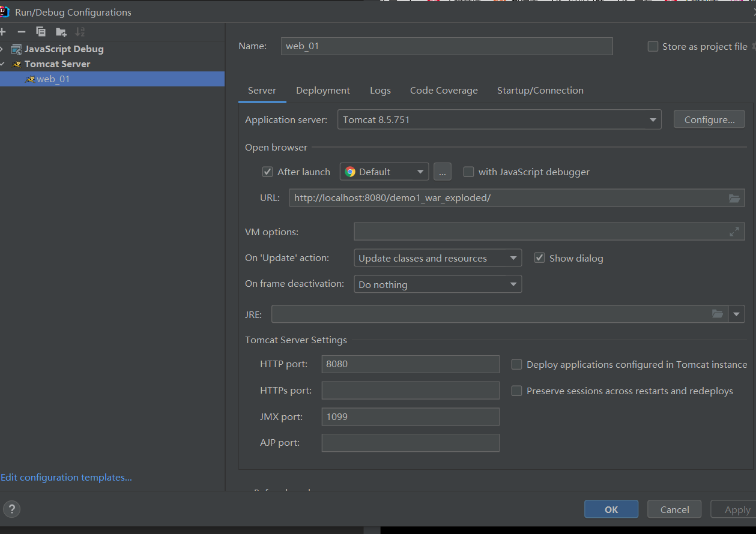Switch to the Server tab
This screenshot has width=756, height=534.
pyautogui.click(x=262, y=91)
